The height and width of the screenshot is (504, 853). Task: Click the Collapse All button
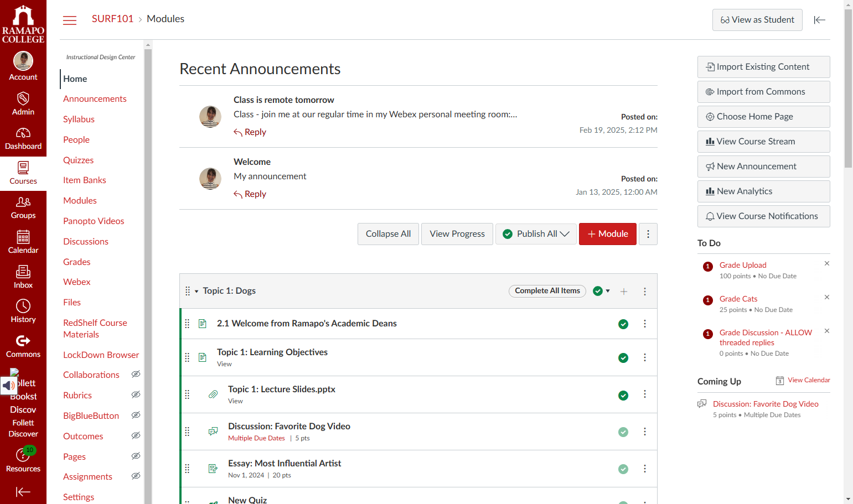(x=388, y=234)
